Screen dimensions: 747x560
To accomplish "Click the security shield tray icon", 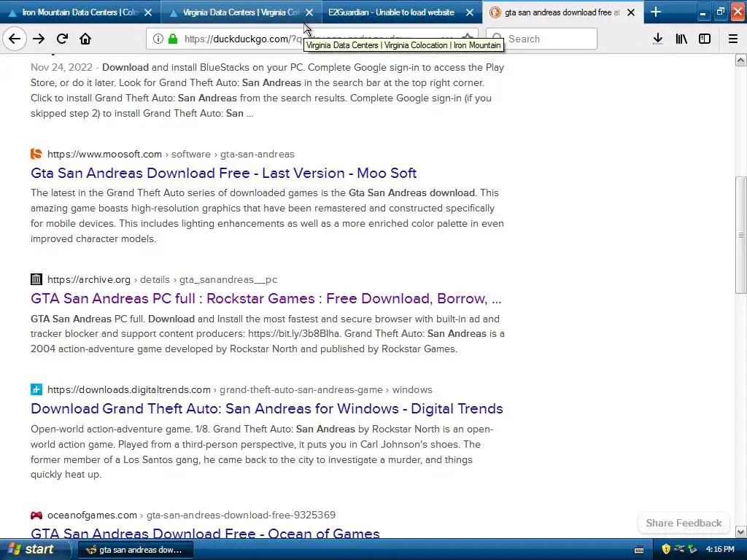I will 666,549.
